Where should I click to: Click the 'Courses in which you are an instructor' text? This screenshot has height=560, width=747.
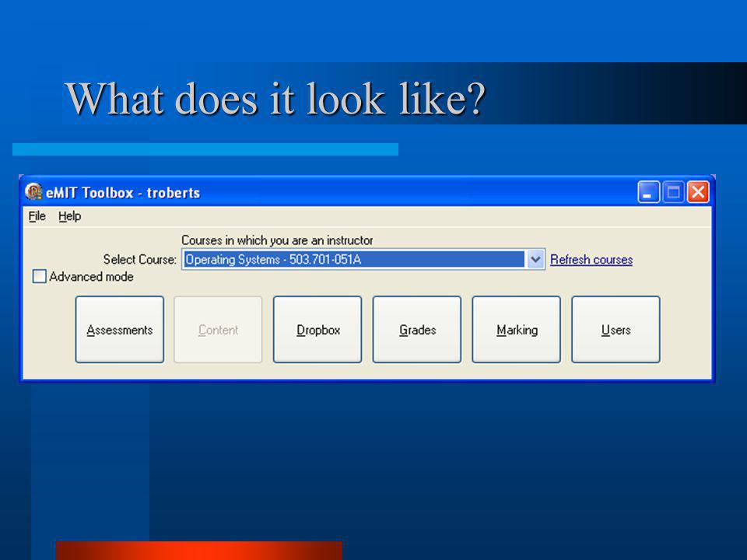tap(277, 240)
